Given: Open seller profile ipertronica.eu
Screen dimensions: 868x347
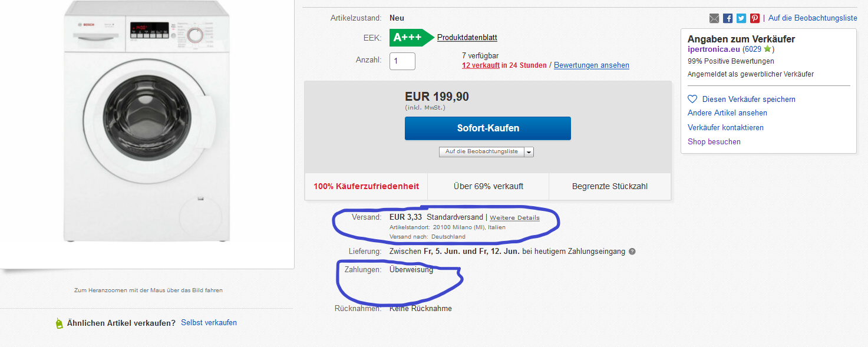Looking at the screenshot, I should [x=713, y=49].
